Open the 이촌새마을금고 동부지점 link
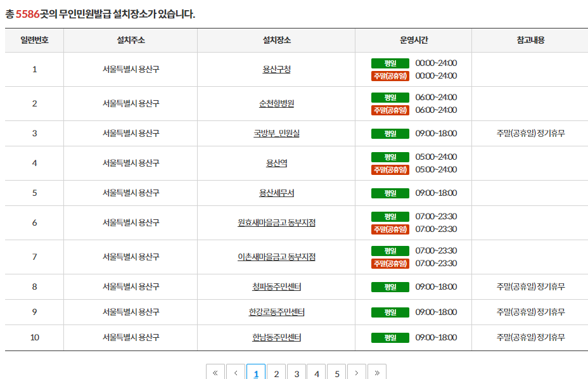The image size is (588, 379). click(276, 257)
